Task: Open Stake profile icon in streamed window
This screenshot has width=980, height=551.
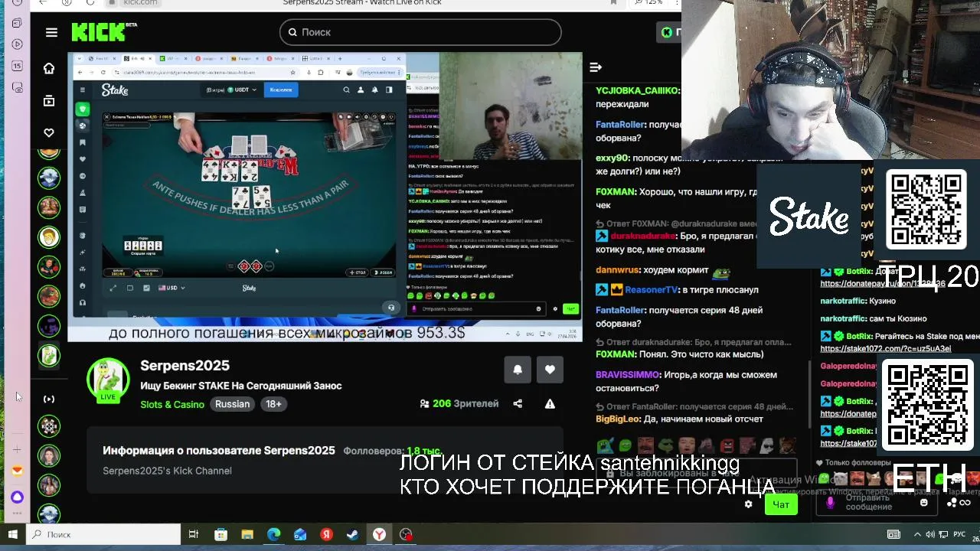Action: [x=361, y=90]
